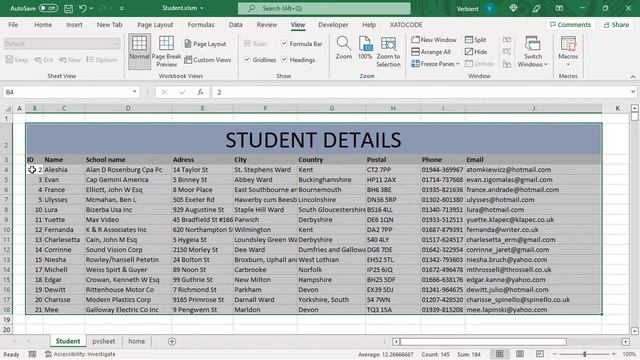Click the diamond premium icon
This screenshot has height=360, width=640.
coord(513,8)
